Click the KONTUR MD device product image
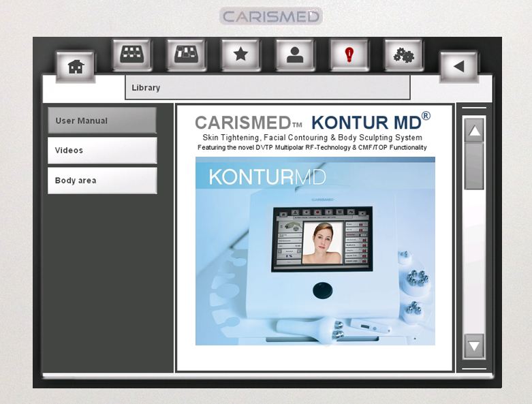The width and height of the screenshot is (532, 404). coord(315,251)
